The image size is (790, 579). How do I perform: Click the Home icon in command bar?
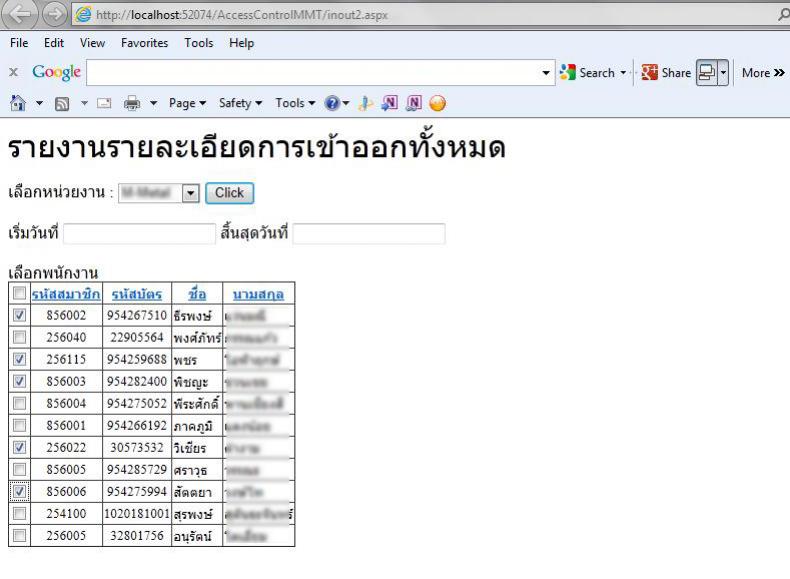point(18,103)
